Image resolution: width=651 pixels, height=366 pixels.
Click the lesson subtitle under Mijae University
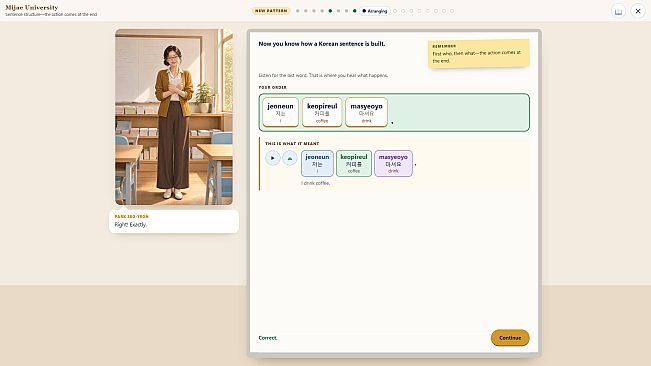pos(51,15)
